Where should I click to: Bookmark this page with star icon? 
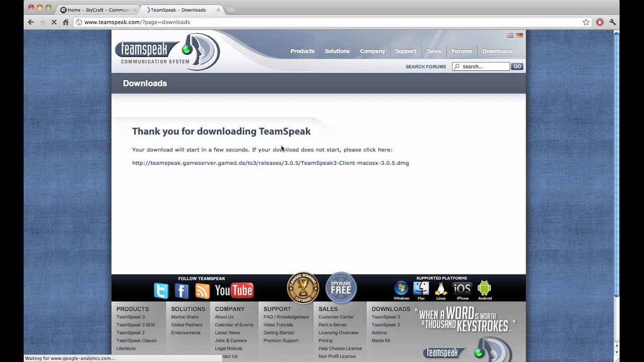(586, 22)
